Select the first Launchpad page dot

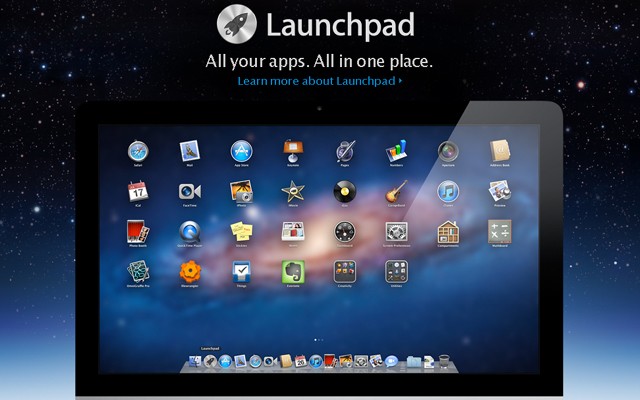(316, 340)
